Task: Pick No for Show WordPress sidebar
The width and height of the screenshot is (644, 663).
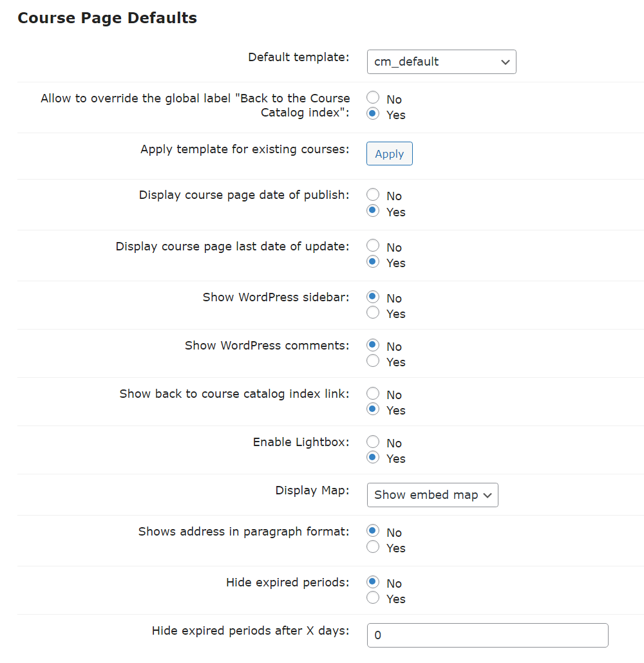Action: (373, 297)
